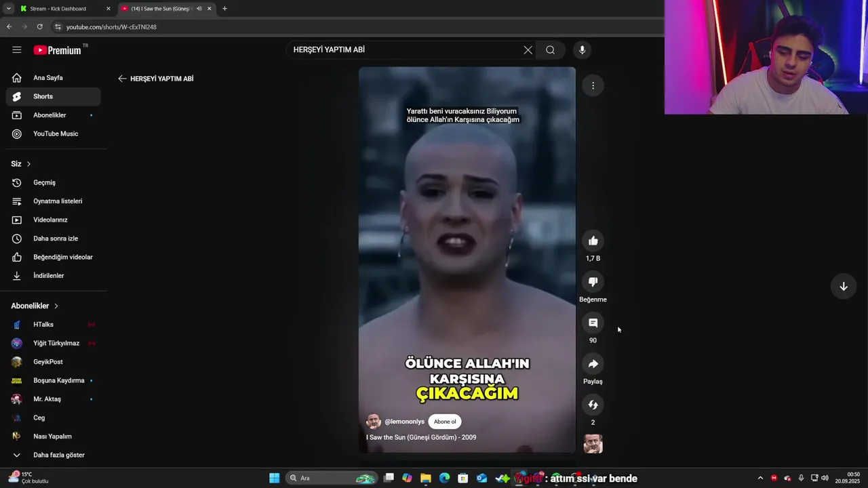Open the tab search dropdown
Viewport: 868px width, 488px height.
pyautogui.click(x=8, y=9)
